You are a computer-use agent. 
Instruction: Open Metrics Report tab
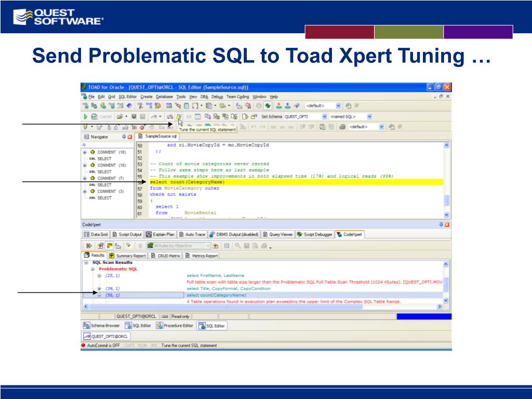202,256
